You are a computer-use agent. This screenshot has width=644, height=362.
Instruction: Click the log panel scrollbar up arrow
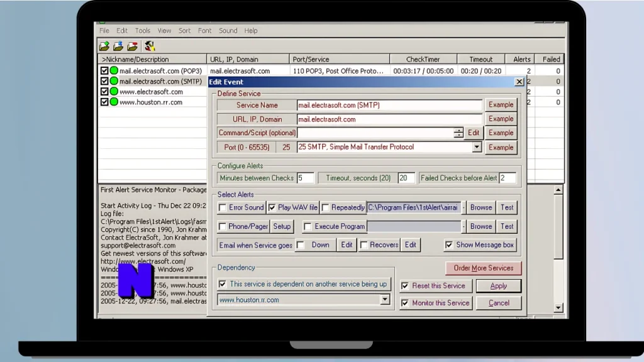point(558,190)
